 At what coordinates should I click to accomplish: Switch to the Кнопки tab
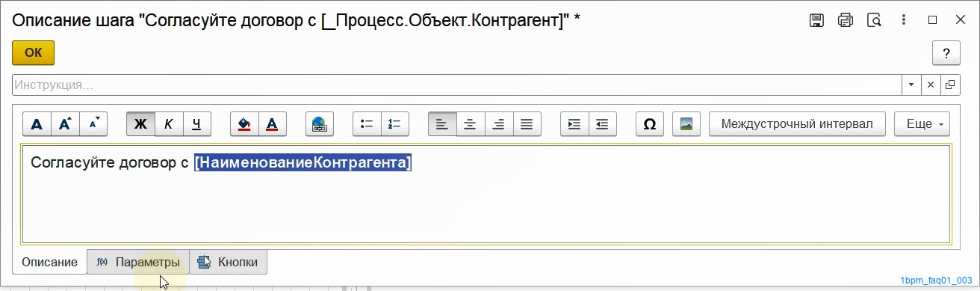(229, 263)
